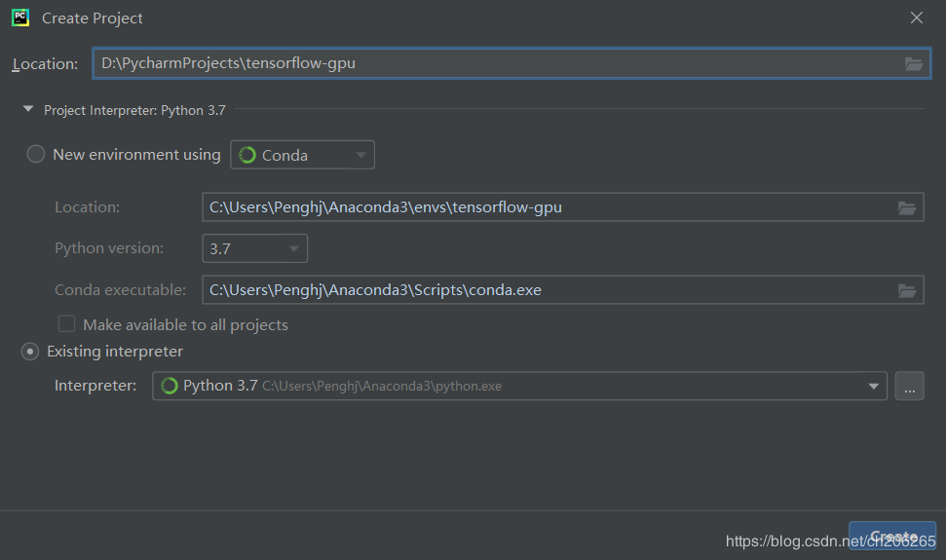The height and width of the screenshot is (560, 946).
Task: Enable Make available to all projects
Action: [67, 324]
